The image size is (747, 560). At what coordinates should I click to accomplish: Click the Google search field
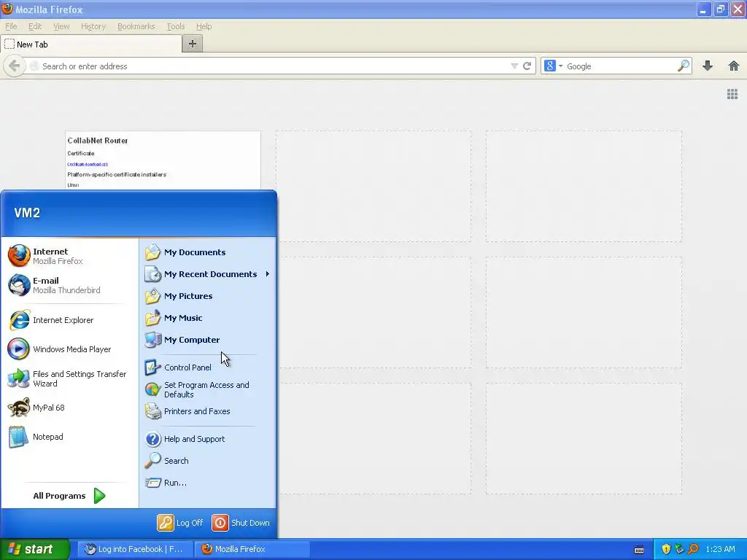pos(619,66)
